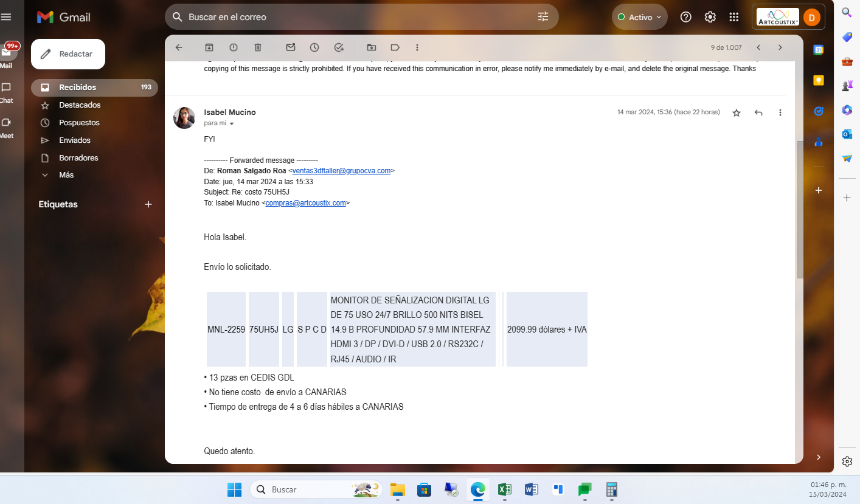The width and height of the screenshot is (860, 504).
Task: Open Windows Start menu
Action: pos(234,489)
